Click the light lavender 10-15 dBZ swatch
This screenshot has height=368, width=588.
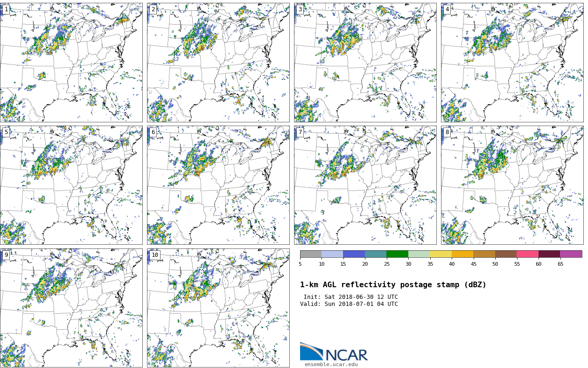click(332, 254)
